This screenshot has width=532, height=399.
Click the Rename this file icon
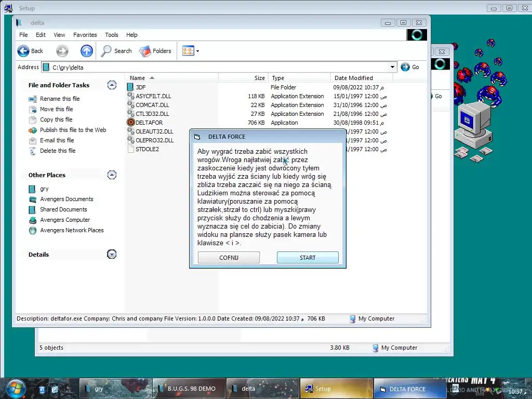pos(33,99)
